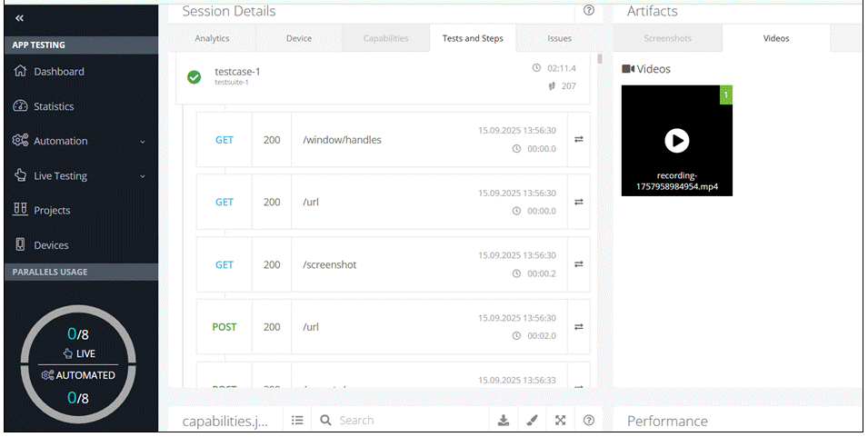Viewport: 868px width, 437px height.
Task: Open the Dashboard page
Action: tap(58, 72)
